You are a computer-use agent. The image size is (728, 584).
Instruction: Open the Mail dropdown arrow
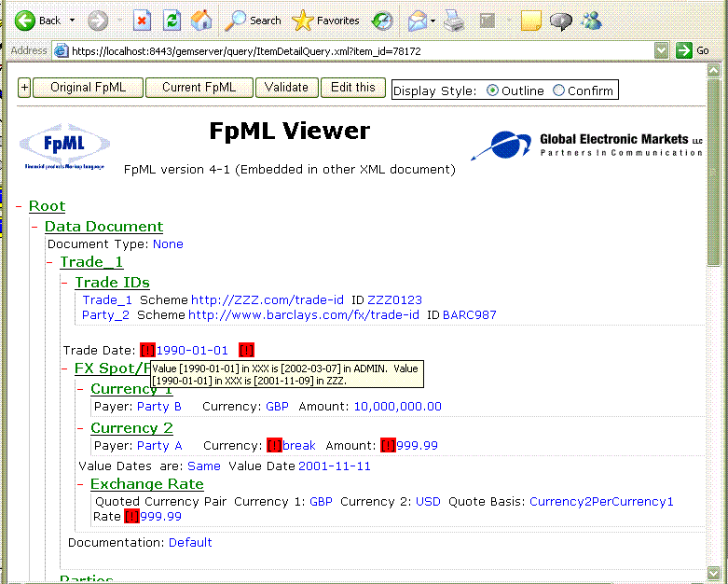pyautogui.click(x=433, y=21)
